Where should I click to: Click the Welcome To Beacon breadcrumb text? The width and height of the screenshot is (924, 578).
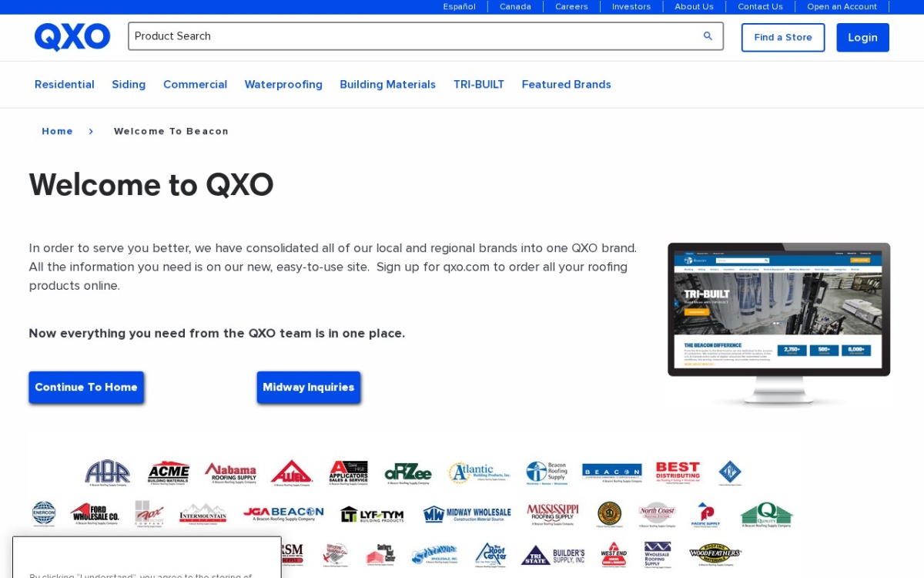[x=171, y=131]
